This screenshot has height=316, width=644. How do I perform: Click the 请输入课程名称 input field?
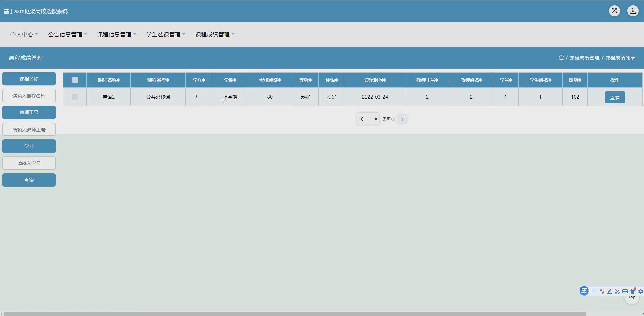(29, 96)
